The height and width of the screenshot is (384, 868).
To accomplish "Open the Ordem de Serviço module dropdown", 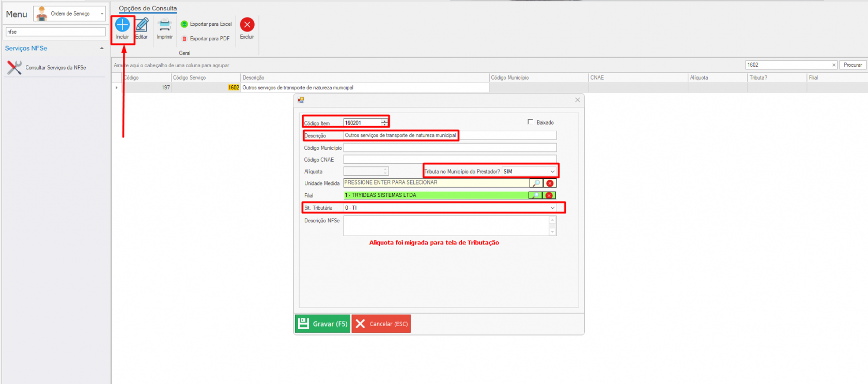I will pyautogui.click(x=102, y=14).
